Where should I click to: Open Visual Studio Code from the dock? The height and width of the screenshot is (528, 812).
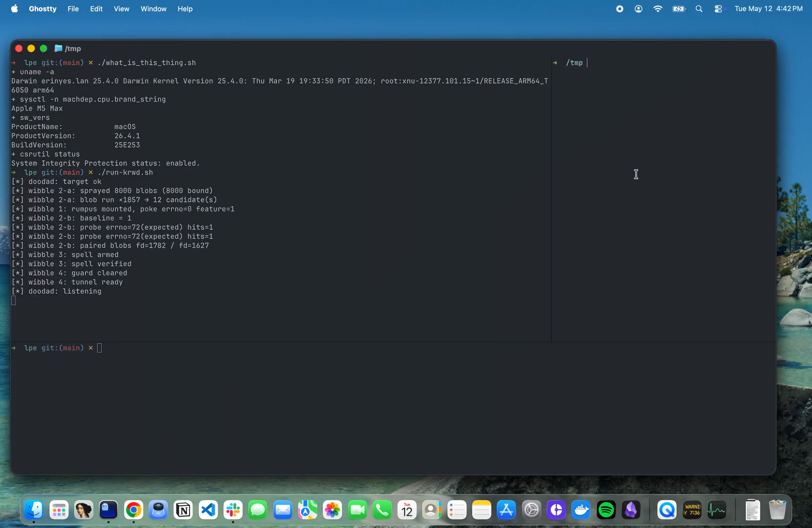208,510
